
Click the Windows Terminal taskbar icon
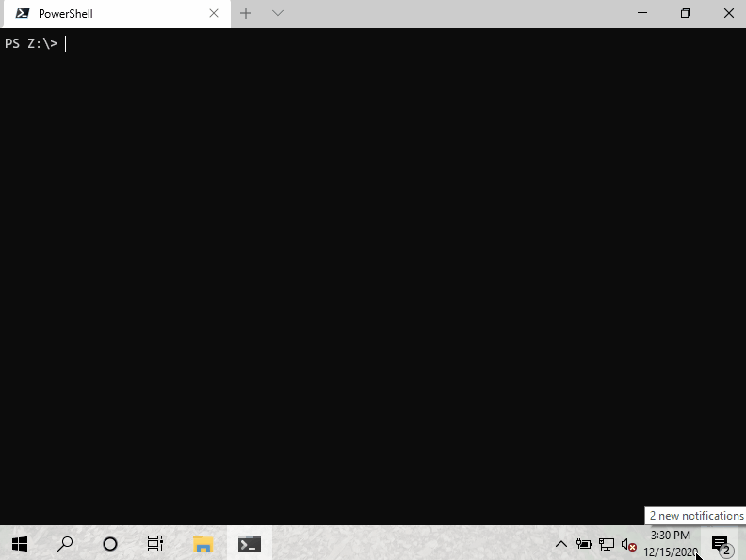249,544
